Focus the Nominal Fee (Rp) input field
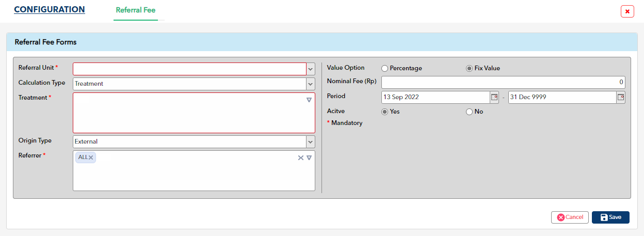Image resolution: width=644 pixels, height=236 pixels. [x=503, y=82]
